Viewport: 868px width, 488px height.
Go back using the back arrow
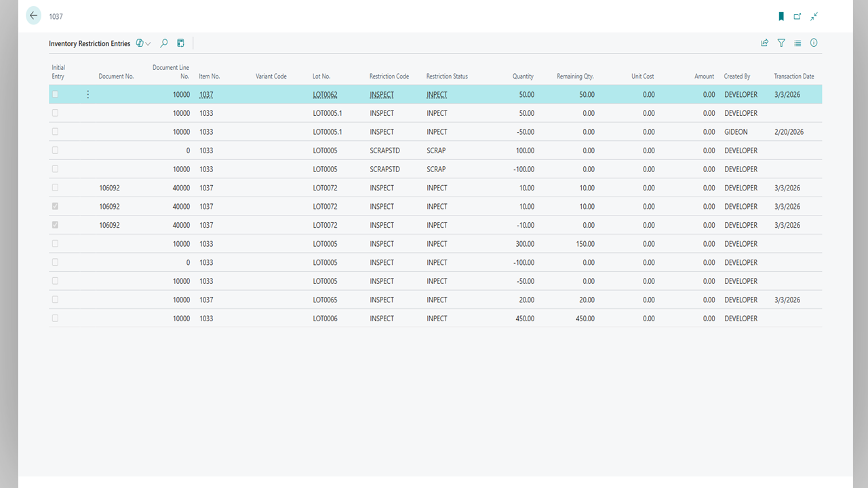pyautogui.click(x=33, y=16)
